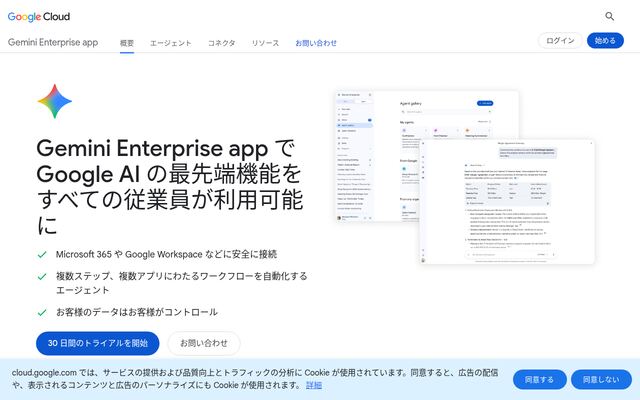
Task: Select the 概要 tab
Action: 127,43
